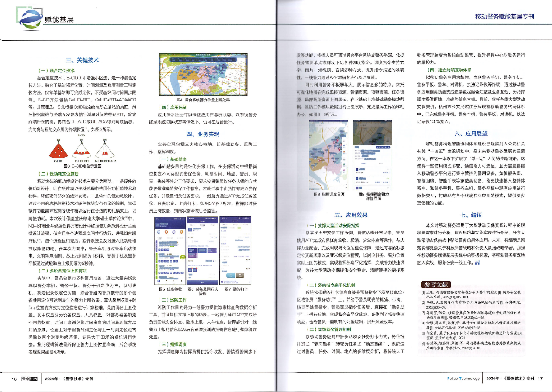Image resolution: width=552 pixels, height=392 pixels.
Task: Click the 移动警务赋能基层专刊 header title
Action: click(x=505, y=17)
